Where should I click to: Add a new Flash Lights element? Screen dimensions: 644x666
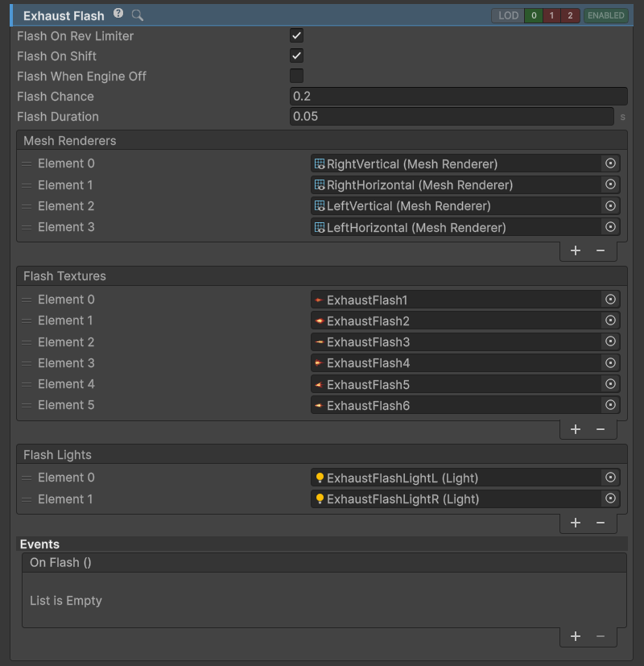(576, 523)
